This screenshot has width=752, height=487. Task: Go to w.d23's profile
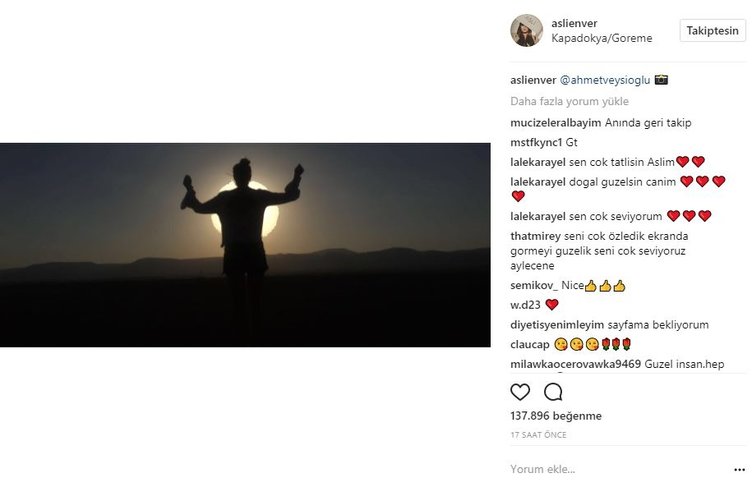tap(525, 305)
